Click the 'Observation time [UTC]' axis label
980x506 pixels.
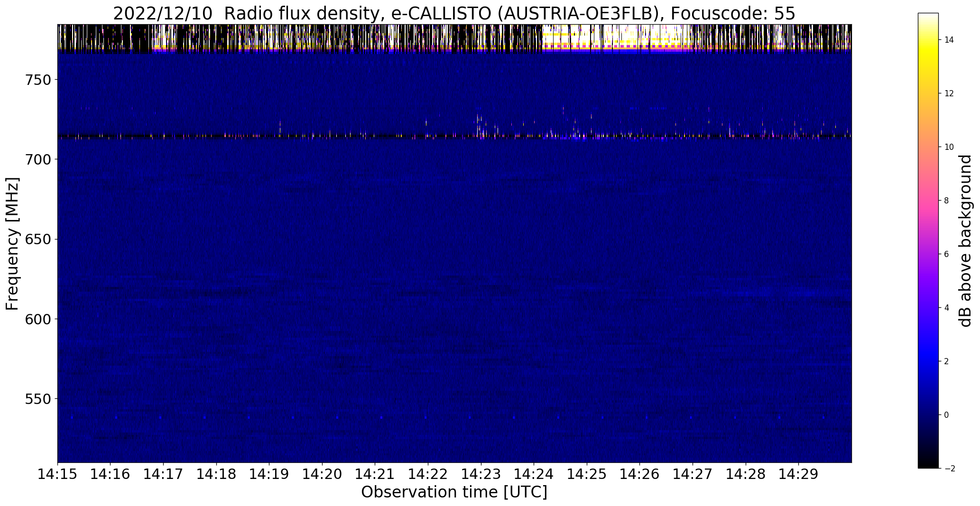[454, 492]
